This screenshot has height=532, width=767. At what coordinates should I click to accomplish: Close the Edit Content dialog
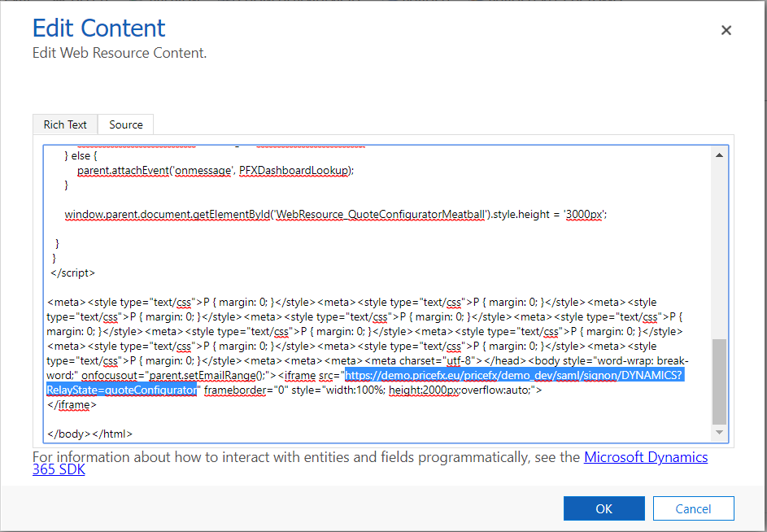(x=726, y=31)
